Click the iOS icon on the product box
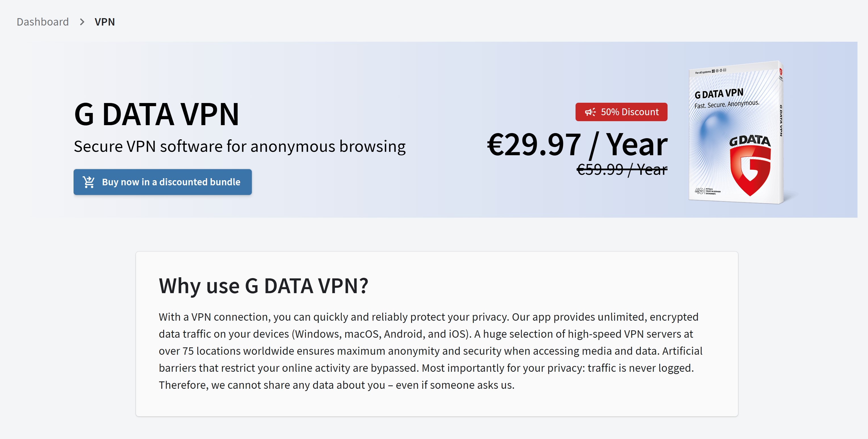Image resolution: width=868 pixels, height=439 pixels. [x=725, y=71]
